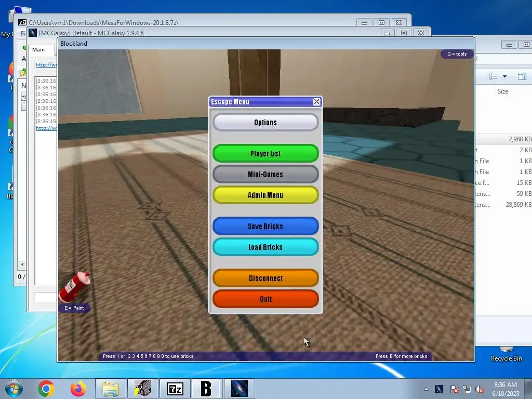Switch to the 7-Zip taskbar window
This screenshot has height=399, width=532.
[x=175, y=389]
